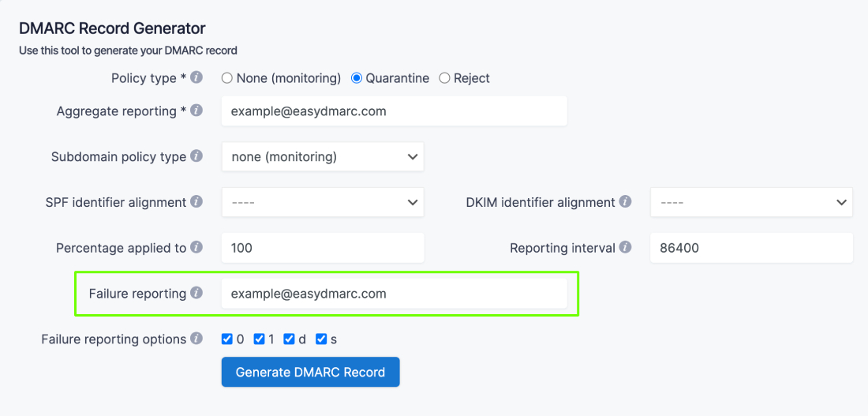Click Subdomain policy type info icon
Image resolution: width=868 pixels, height=416 pixels.
coord(196,156)
